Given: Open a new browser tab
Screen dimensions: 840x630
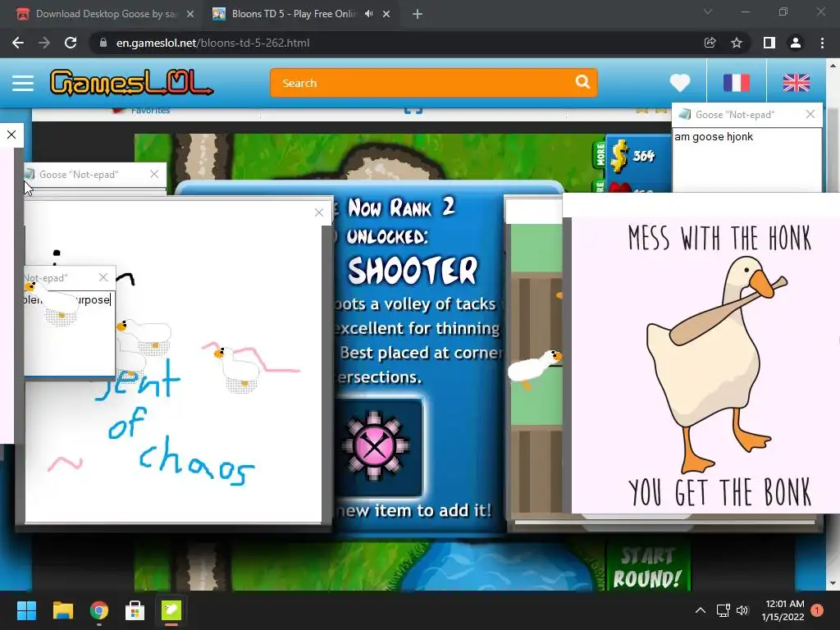Looking at the screenshot, I should click(x=418, y=14).
